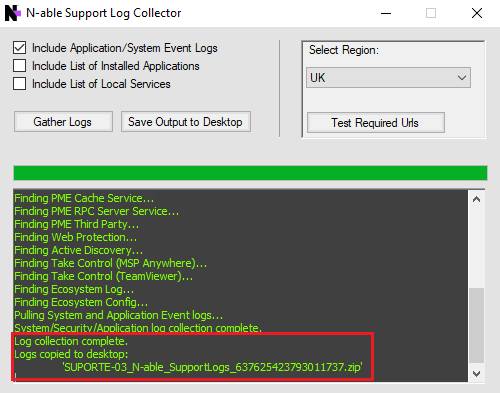Click 'Finding PME Cache Service...' log line
500x393 pixels.
pos(84,198)
